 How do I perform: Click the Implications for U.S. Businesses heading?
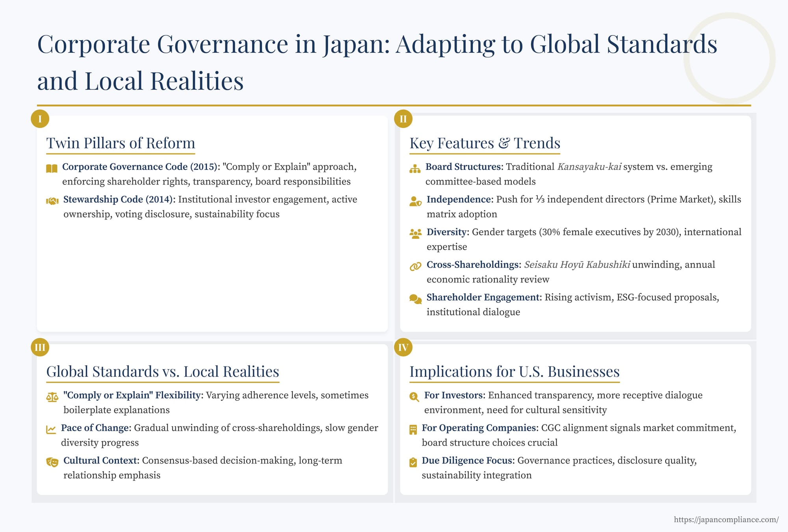[515, 372]
